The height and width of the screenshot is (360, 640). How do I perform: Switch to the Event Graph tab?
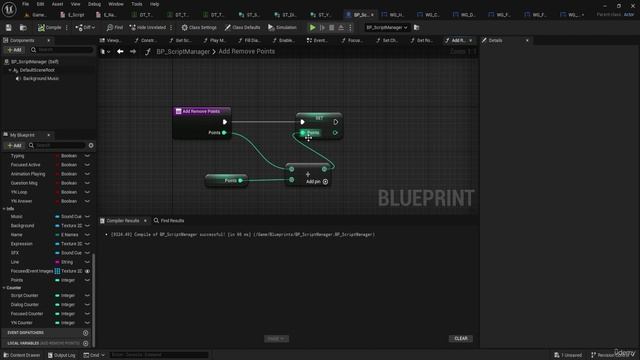(x=317, y=40)
